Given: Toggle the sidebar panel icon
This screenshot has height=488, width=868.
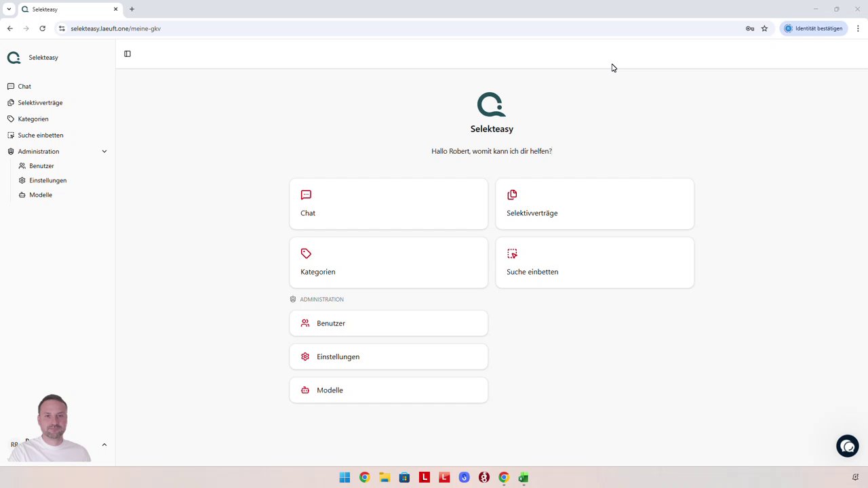Looking at the screenshot, I should (x=127, y=54).
